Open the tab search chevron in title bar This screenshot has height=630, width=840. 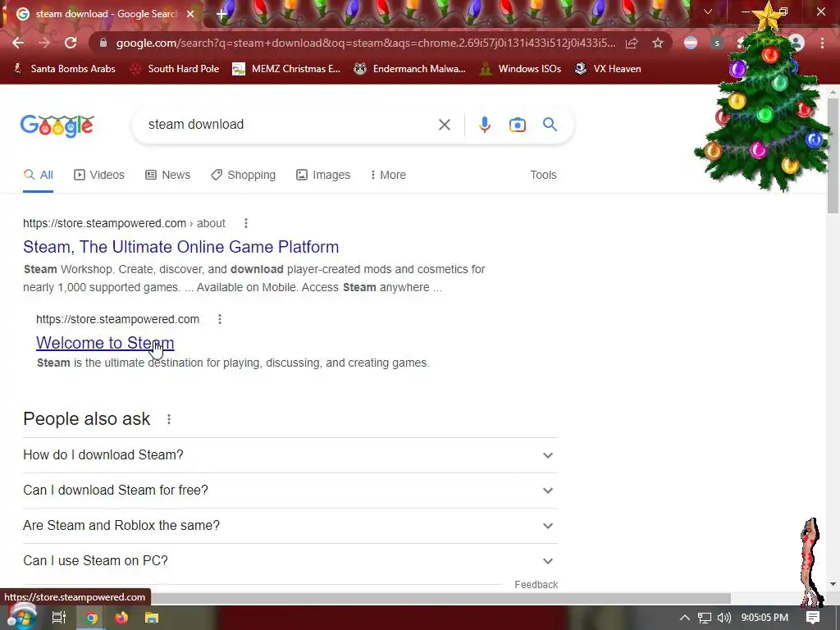(708, 11)
